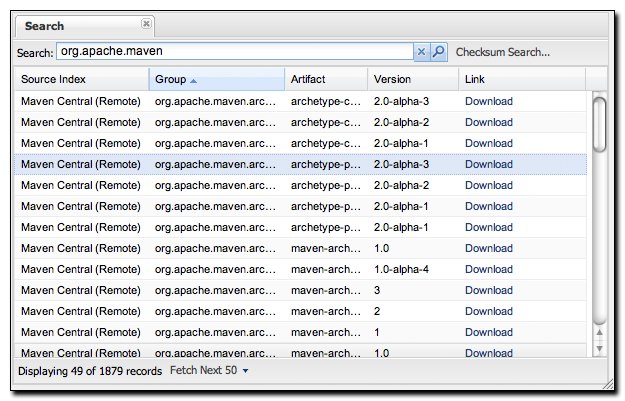Download the version 1.0-alpha-4 artifact
The height and width of the screenshot is (401, 625).
[488, 269]
